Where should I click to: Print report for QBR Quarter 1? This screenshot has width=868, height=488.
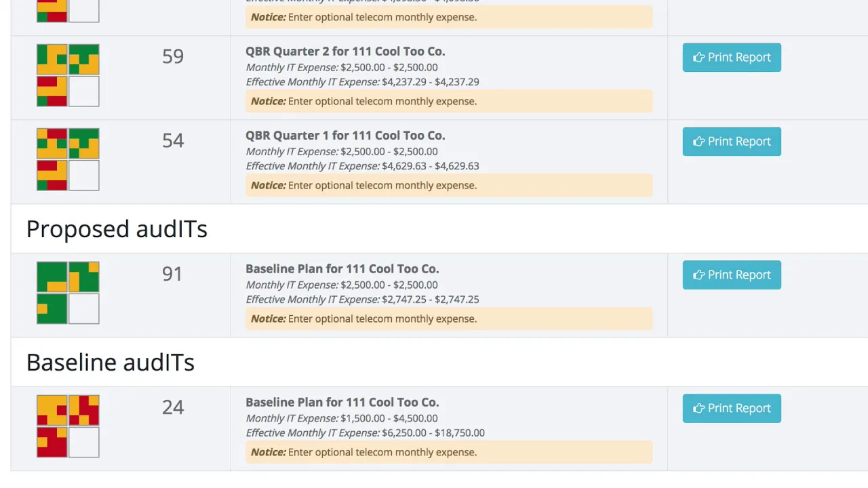732,142
